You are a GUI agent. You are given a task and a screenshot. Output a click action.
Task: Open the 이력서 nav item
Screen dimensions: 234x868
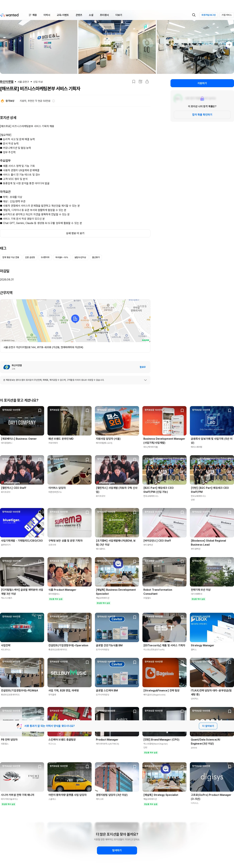click(x=47, y=15)
